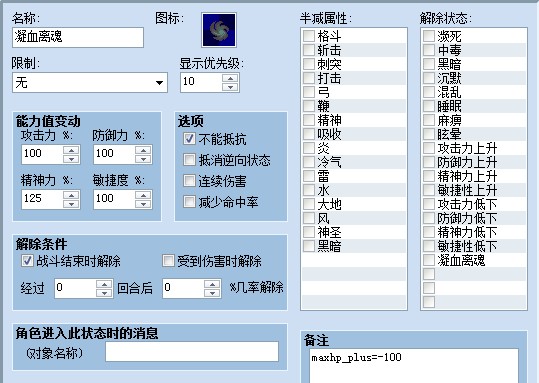Image resolution: width=539 pixels, height=383 pixels.
Task: Check 黑暗 in 解除状态 list
Action: click(x=429, y=64)
